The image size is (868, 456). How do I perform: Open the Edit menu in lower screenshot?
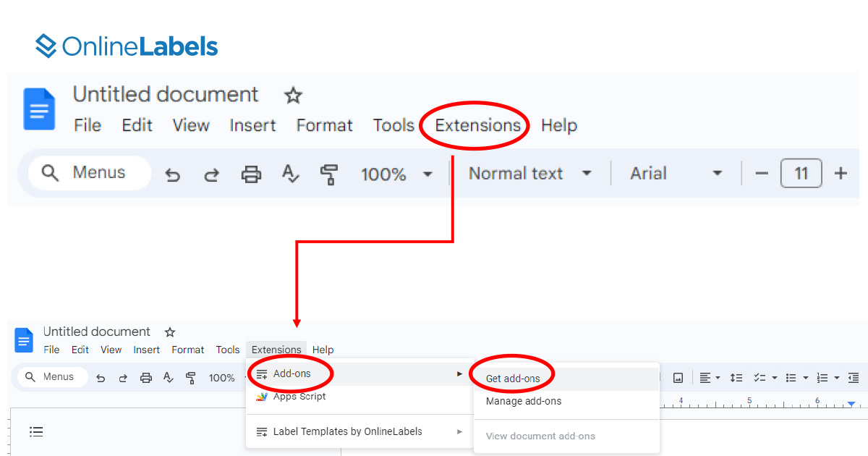pyautogui.click(x=80, y=350)
